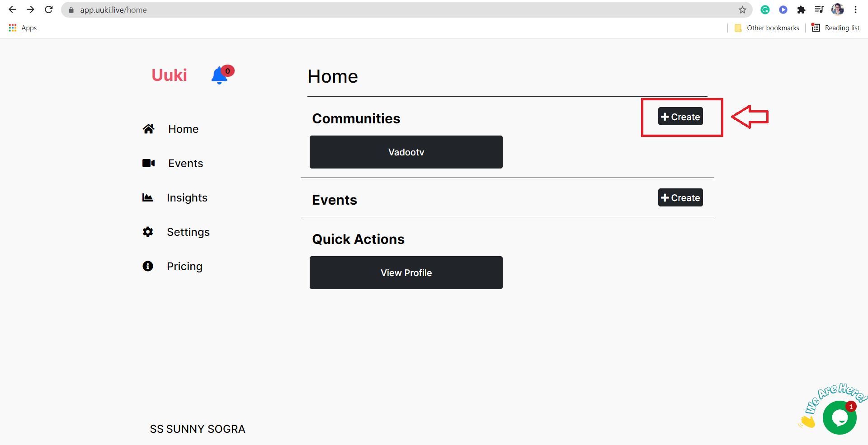This screenshot has height=445, width=868.
Task: Click the Events video camera icon
Action: click(148, 163)
